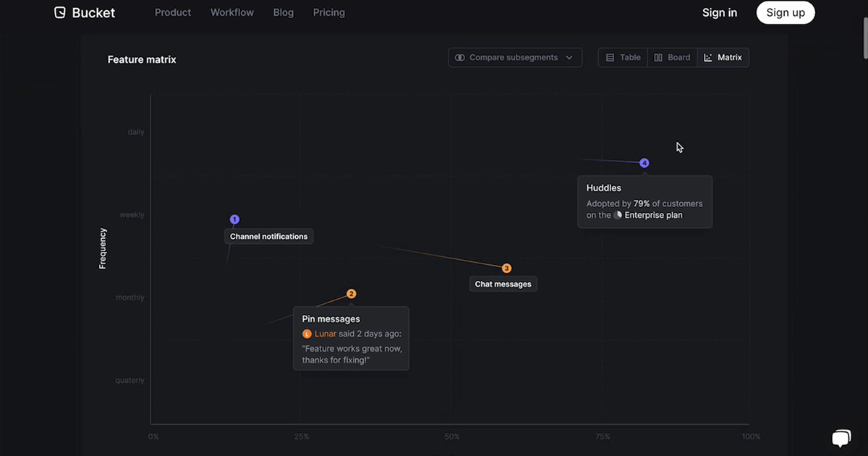Viewport: 868px width, 456px height.
Task: Go to the Blog page
Action: [284, 12]
